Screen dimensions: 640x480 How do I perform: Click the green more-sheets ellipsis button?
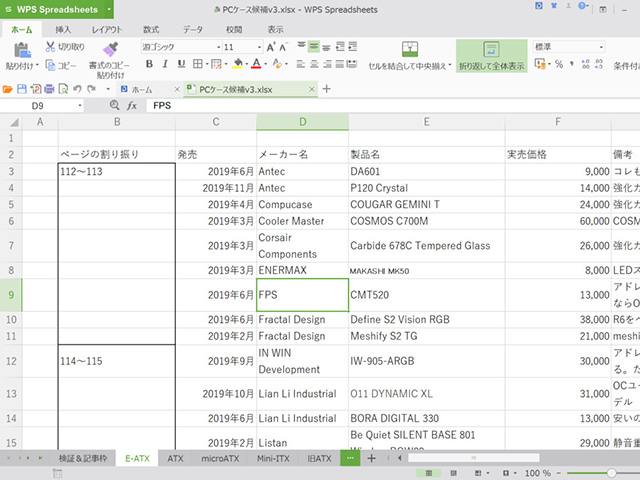pos(350,458)
